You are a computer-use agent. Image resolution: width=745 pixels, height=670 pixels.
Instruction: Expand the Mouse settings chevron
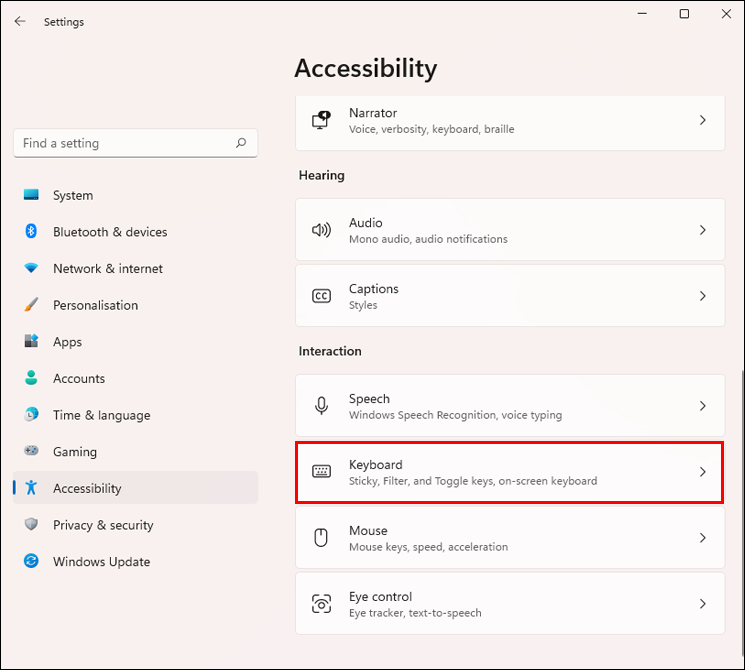pyautogui.click(x=703, y=538)
